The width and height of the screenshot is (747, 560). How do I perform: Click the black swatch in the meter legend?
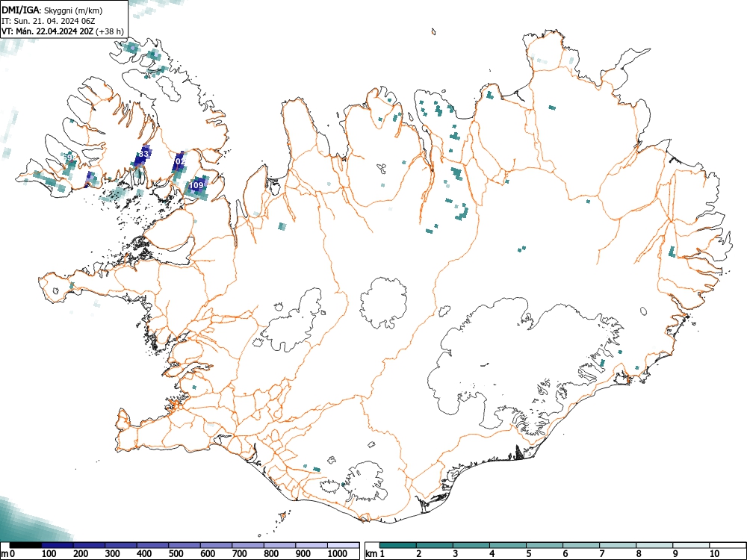point(25,545)
